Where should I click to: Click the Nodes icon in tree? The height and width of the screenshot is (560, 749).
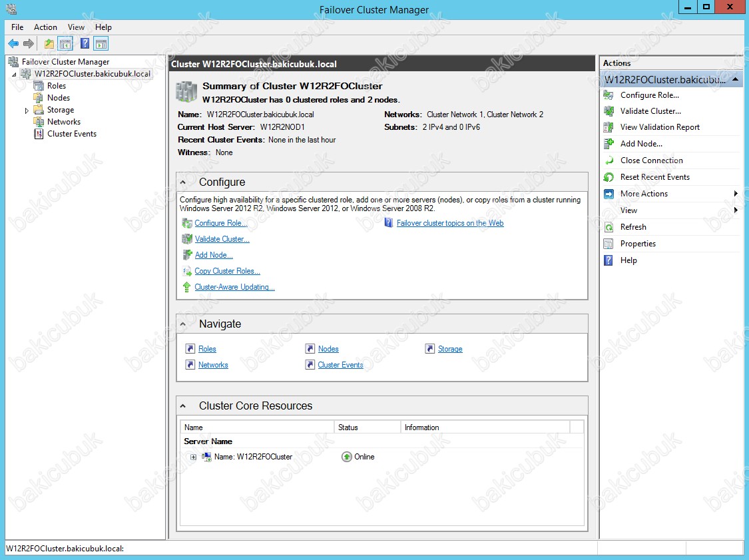tap(39, 98)
